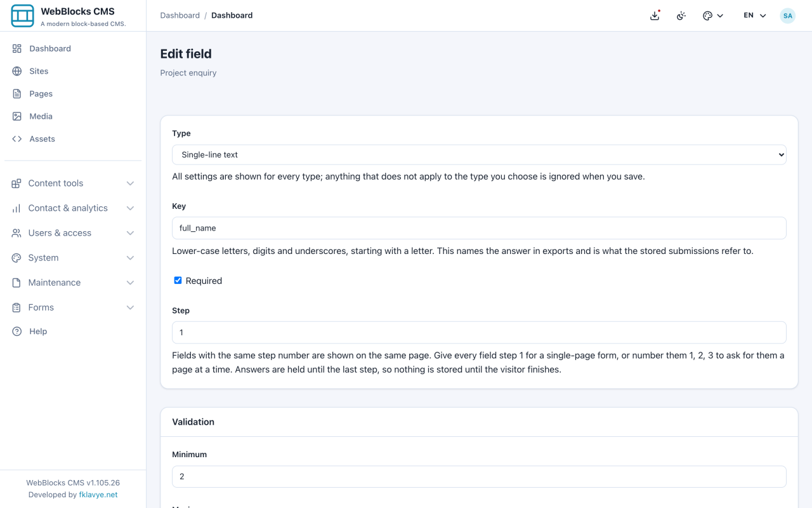
Task: Click the WebBlocks CMS title text
Action: [77, 11]
